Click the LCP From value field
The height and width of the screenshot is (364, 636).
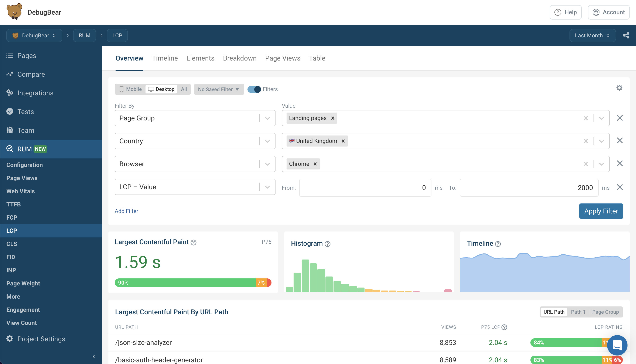365,188
